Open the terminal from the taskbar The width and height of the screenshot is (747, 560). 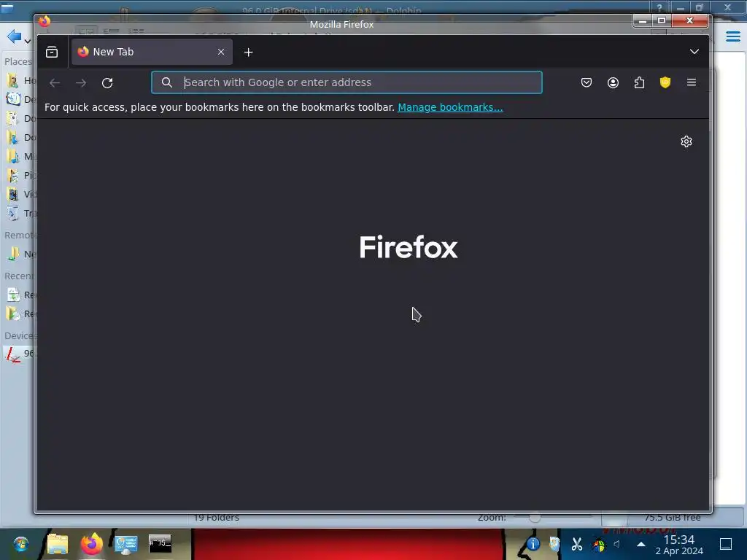(160, 544)
